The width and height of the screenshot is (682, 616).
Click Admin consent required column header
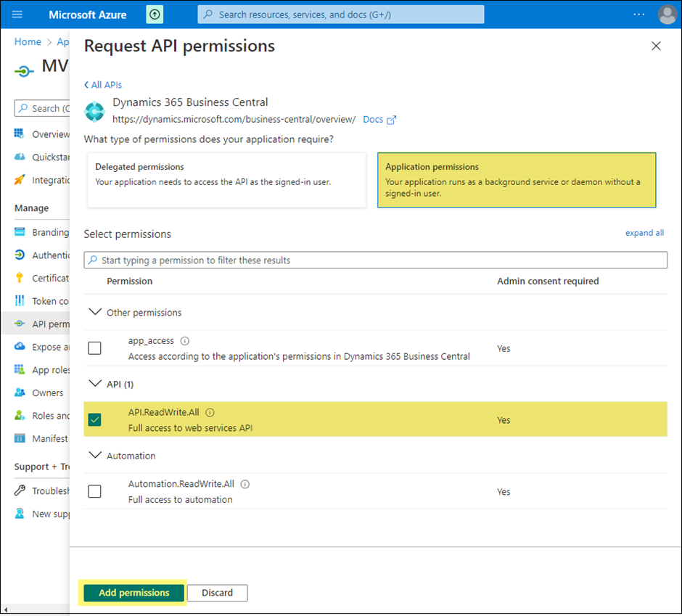pyautogui.click(x=548, y=281)
